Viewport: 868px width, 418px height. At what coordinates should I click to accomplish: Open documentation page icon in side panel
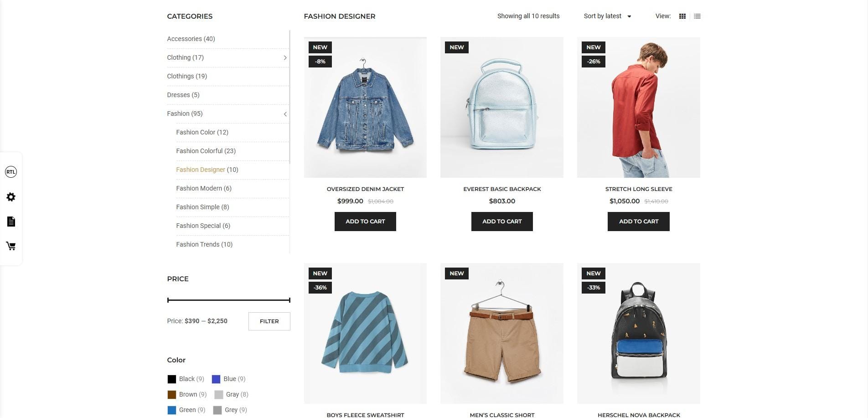point(11,222)
